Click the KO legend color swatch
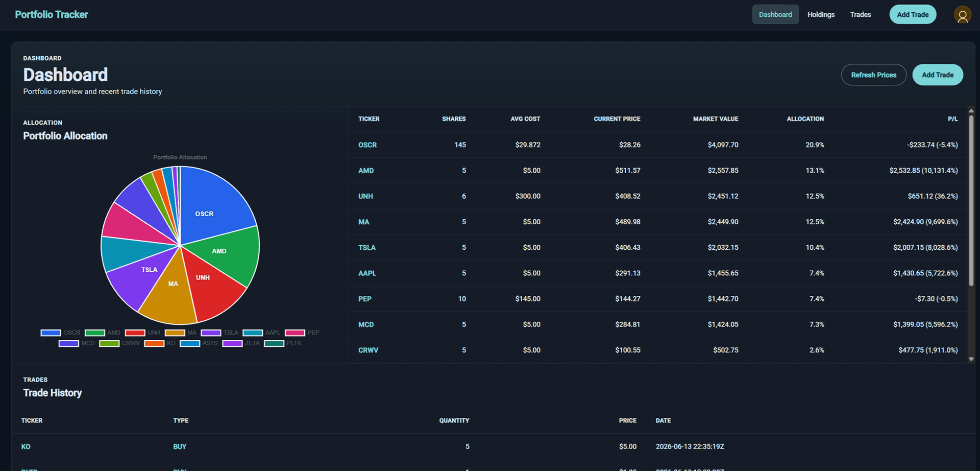The height and width of the screenshot is (471, 980). pyautogui.click(x=154, y=343)
